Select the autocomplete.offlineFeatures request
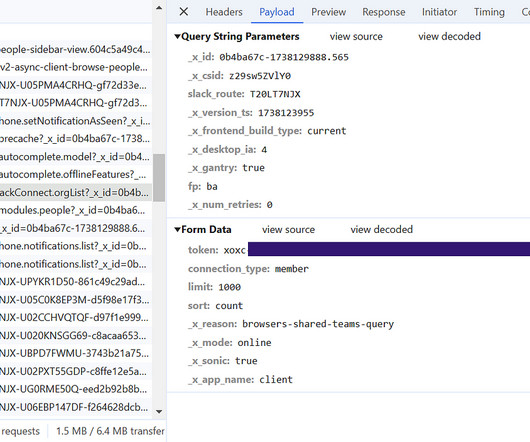Screen dimensions: 530x442 [x=75, y=174]
